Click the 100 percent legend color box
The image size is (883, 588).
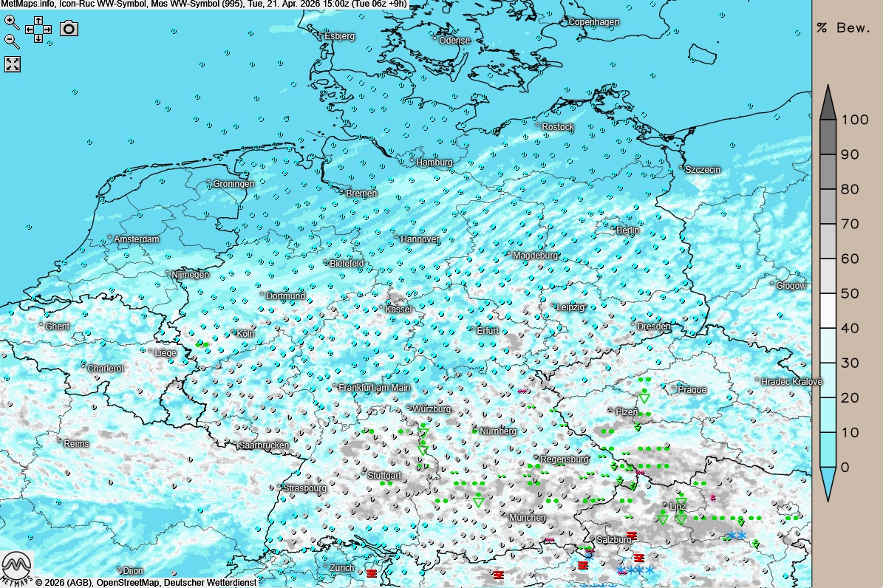pos(827,137)
